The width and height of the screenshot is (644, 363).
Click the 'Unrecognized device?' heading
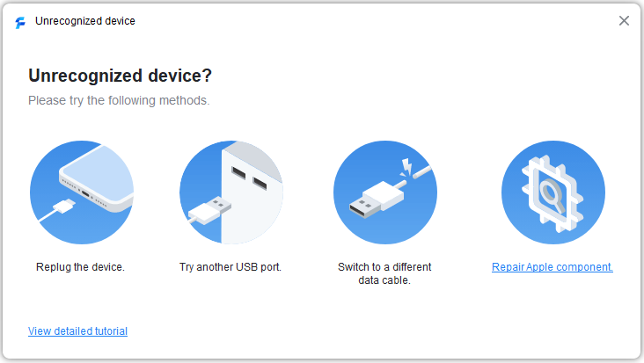click(x=120, y=76)
